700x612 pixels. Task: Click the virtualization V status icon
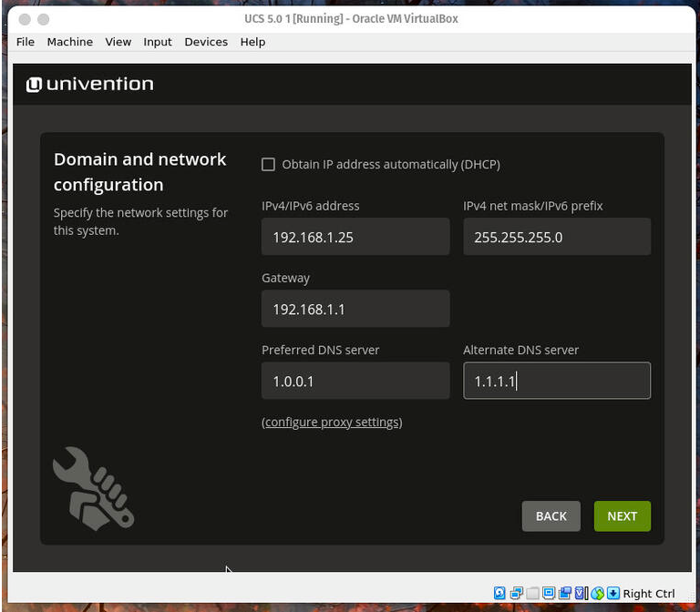click(581, 593)
